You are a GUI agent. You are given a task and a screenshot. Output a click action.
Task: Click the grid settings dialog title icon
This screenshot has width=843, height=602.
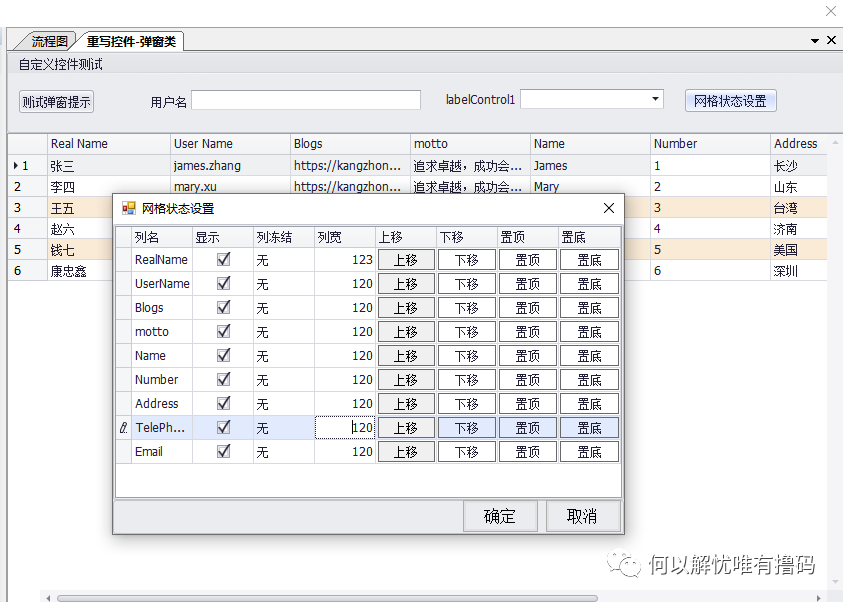point(128,209)
